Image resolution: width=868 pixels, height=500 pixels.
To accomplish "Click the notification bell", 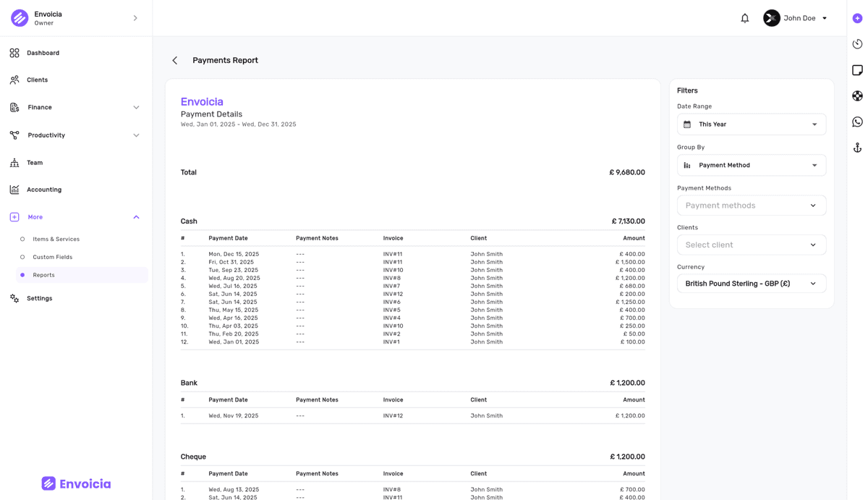I will click(744, 17).
